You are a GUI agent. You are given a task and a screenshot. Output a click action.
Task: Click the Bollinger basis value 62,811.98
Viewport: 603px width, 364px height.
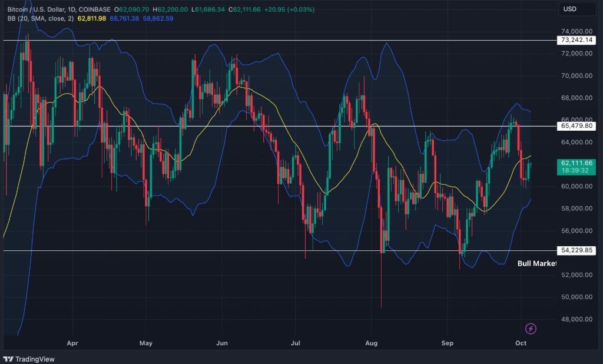coord(91,18)
